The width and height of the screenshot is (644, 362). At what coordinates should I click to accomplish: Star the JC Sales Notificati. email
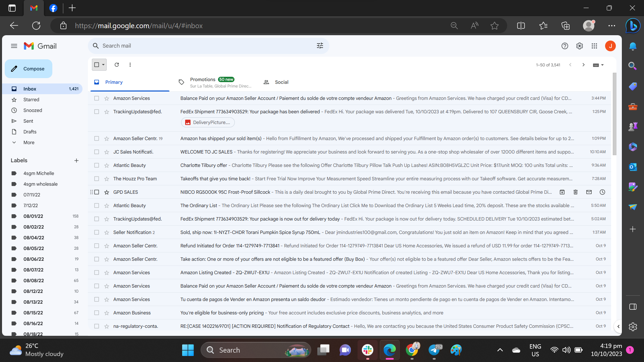[x=107, y=152]
